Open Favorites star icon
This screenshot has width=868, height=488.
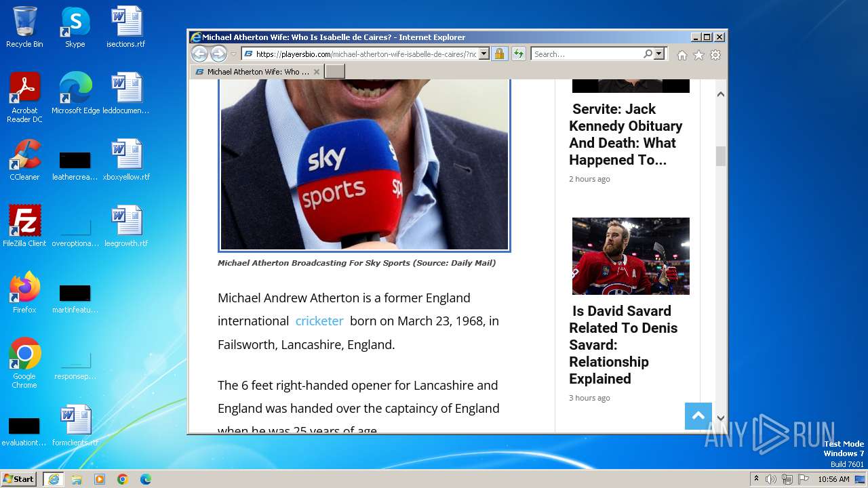pos(698,55)
